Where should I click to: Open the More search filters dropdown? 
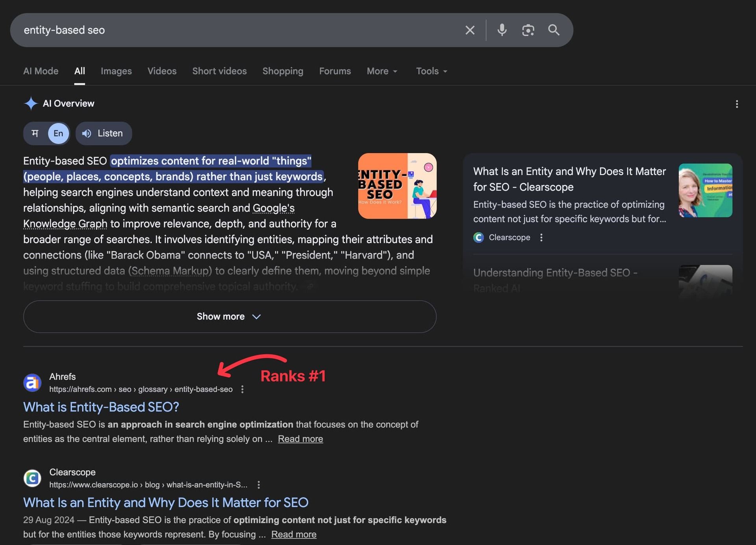point(382,71)
